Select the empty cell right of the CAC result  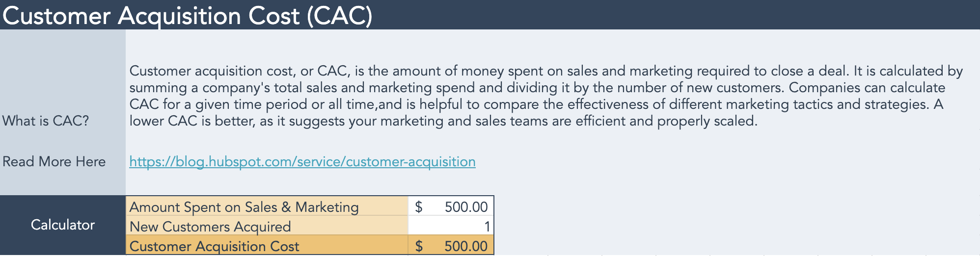[520, 245]
